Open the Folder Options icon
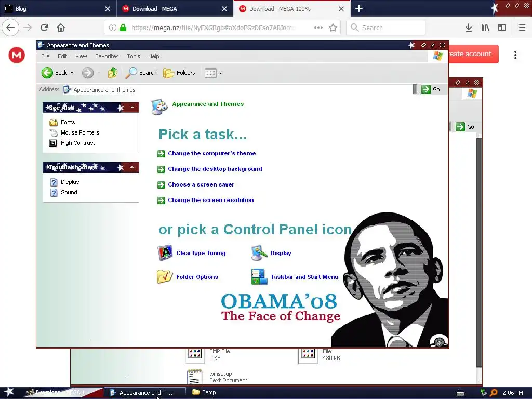The height and width of the screenshot is (399, 532). click(165, 277)
